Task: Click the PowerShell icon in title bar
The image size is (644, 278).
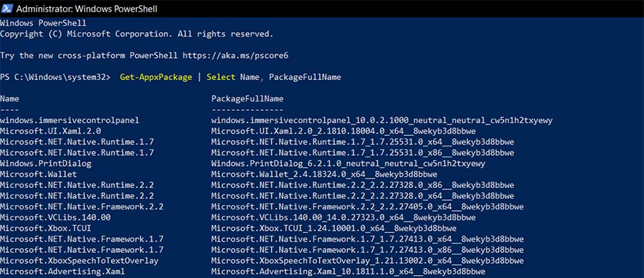Action: [x=6, y=8]
